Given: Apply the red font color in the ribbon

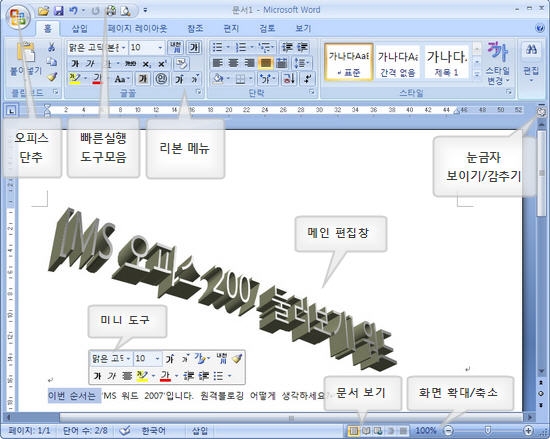Looking at the screenshot, I should coord(97,79).
